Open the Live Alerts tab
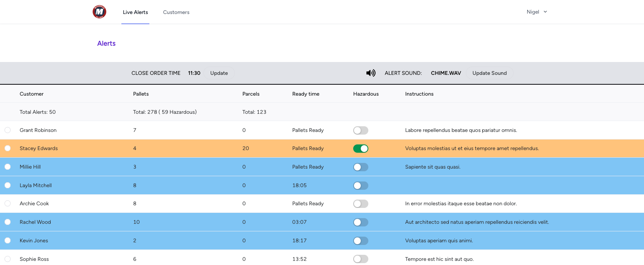Image resolution: width=644 pixels, height=265 pixels. tap(135, 12)
